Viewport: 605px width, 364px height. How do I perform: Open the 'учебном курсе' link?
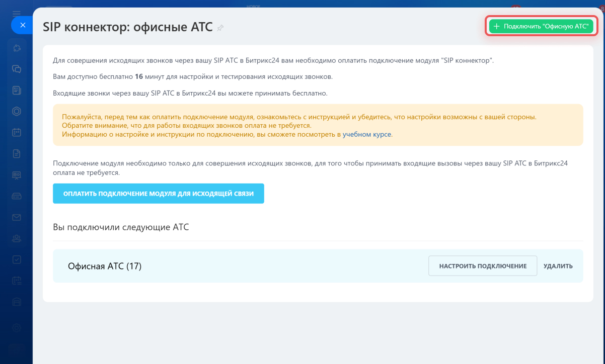pyautogui.click(x=366, y=135)
